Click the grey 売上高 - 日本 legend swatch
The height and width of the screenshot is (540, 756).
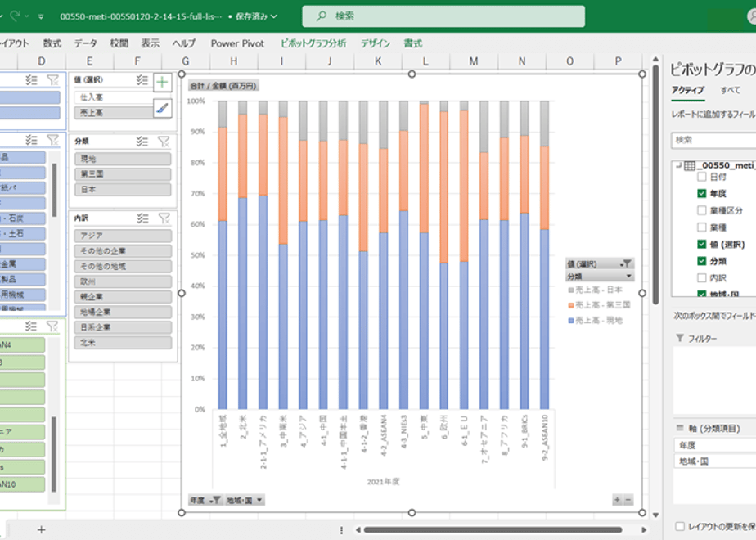[571, 290]
